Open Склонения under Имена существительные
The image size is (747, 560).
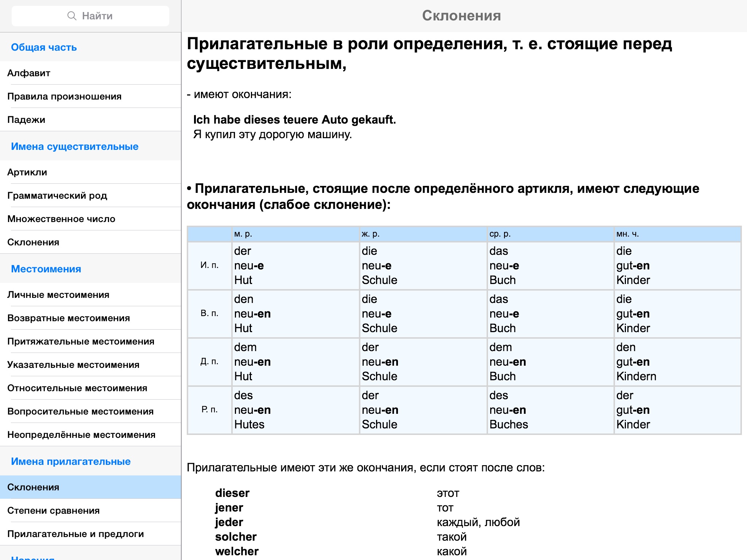click(x=90, y=242)
